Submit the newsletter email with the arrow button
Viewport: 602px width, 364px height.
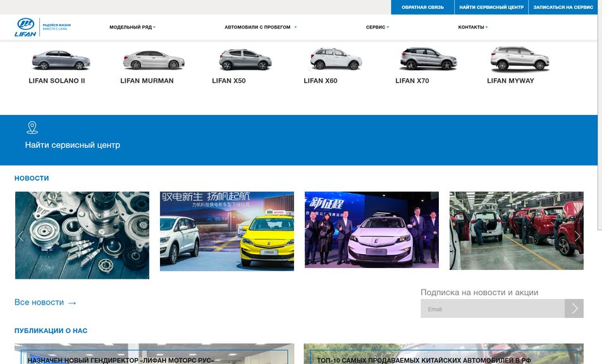pos(574,308)
